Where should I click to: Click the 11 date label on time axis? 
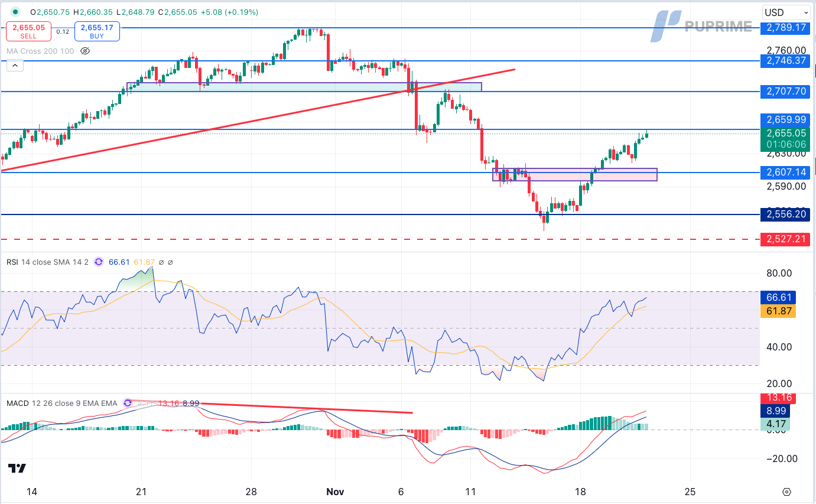[470, 492]
